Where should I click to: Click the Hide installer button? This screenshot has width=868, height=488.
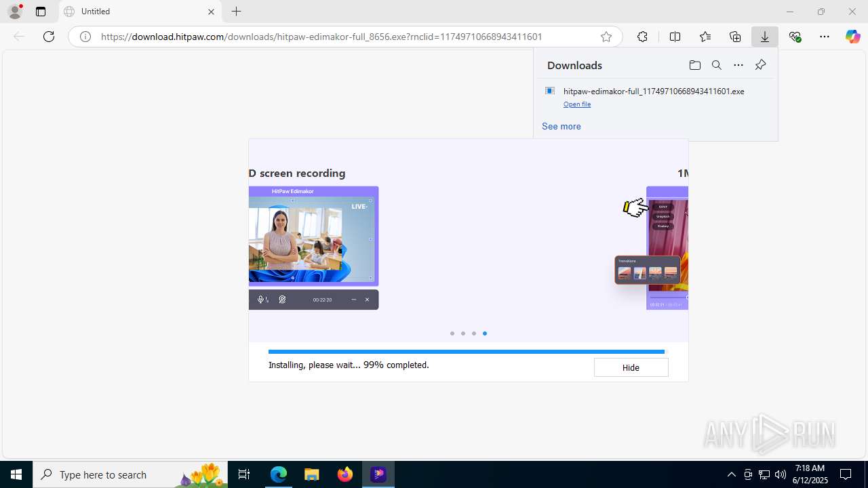point(631,367)
